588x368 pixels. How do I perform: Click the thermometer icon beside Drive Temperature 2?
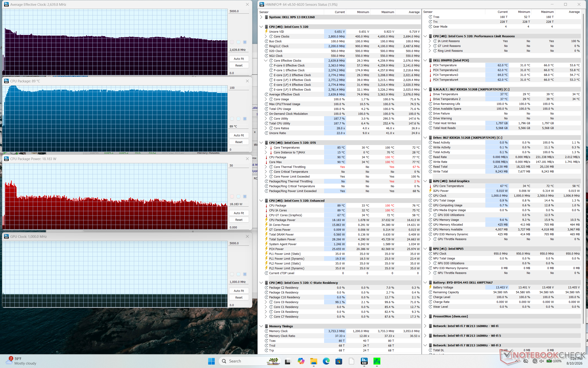(x=430, y=99)
